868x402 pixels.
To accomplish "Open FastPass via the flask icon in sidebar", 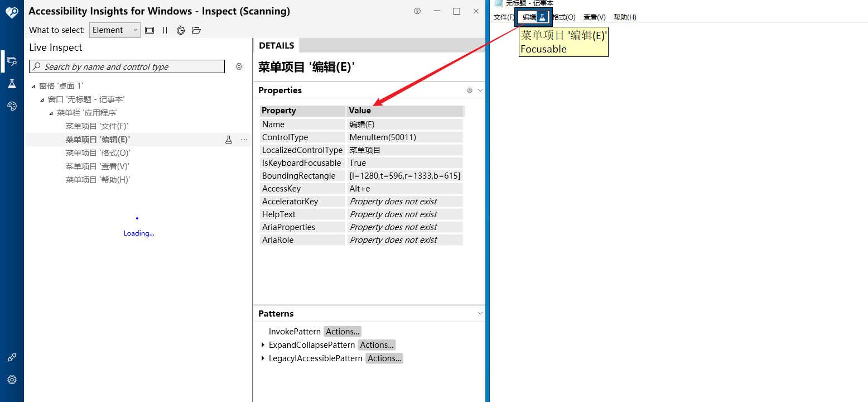I will pos(12,83).
